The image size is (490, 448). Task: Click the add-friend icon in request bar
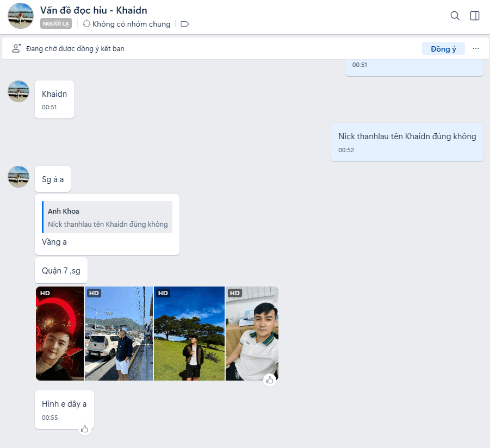(x=16, y=48)
